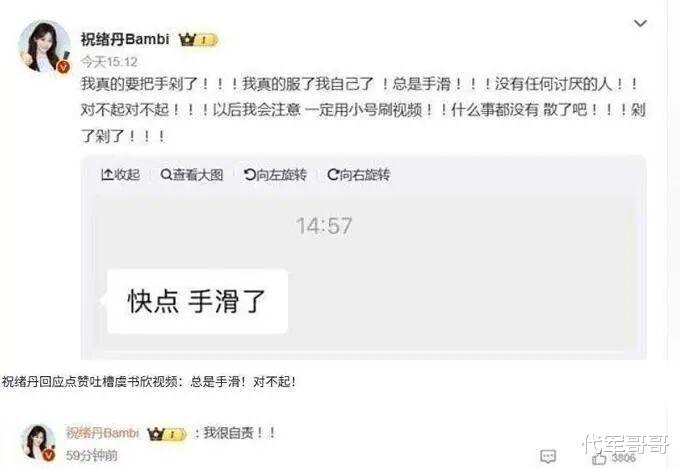
Task: Click the 祝绪丹Bambi profile avatar
Action: 44,46
